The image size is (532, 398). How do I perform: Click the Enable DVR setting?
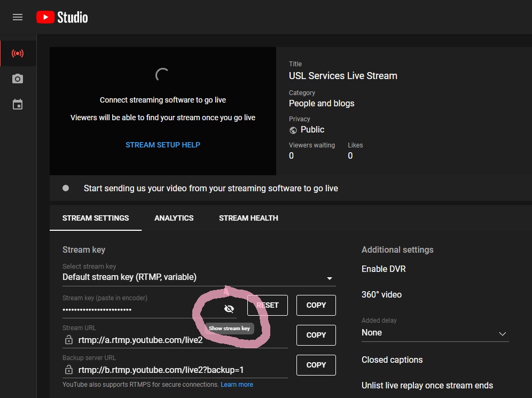pyautogui.click(x=384, y=269)
